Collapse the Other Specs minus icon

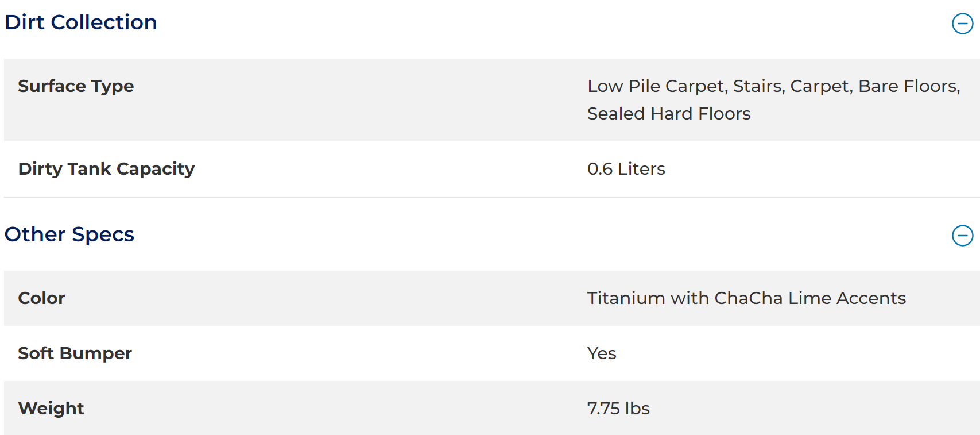(x=962, y=236)
